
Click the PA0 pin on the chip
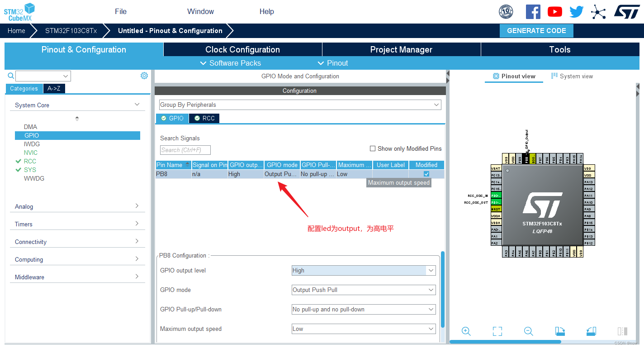496,229
